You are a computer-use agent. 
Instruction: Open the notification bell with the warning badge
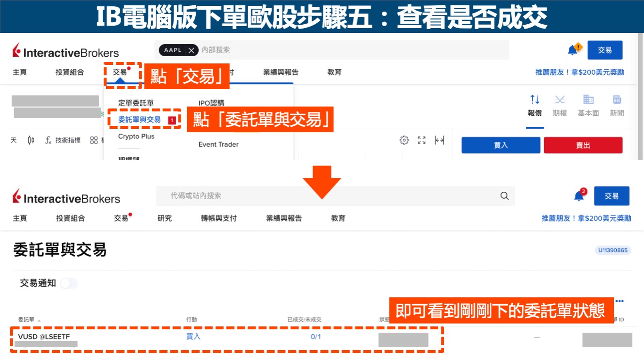click(x=574, y=49)
